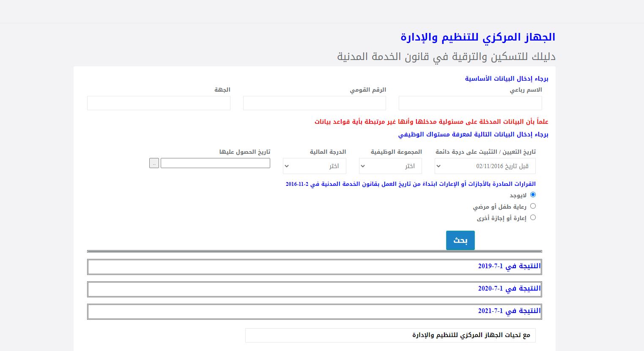Click the النتيجة في 1-7-2019 result panel
The width and height of the screenshot is (644, 351).
tap(314, 267)
